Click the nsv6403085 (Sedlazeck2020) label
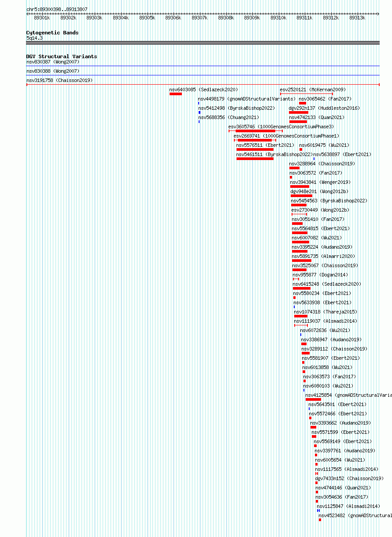The image size is (392, 537). point(203,89)
